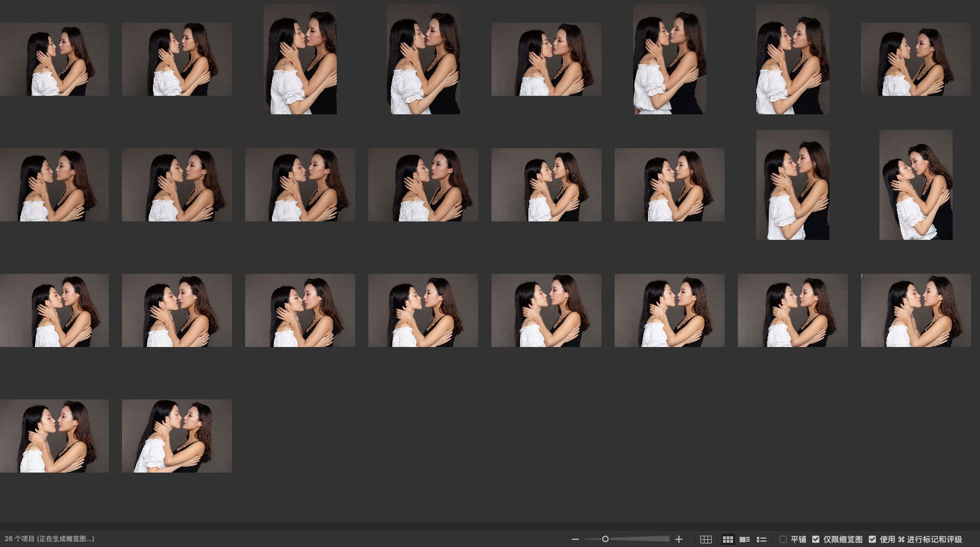This screenshot has height=547, width=980.
Task: Select the last portrait thumbnail in second row
Action: [x=915, y=185]
